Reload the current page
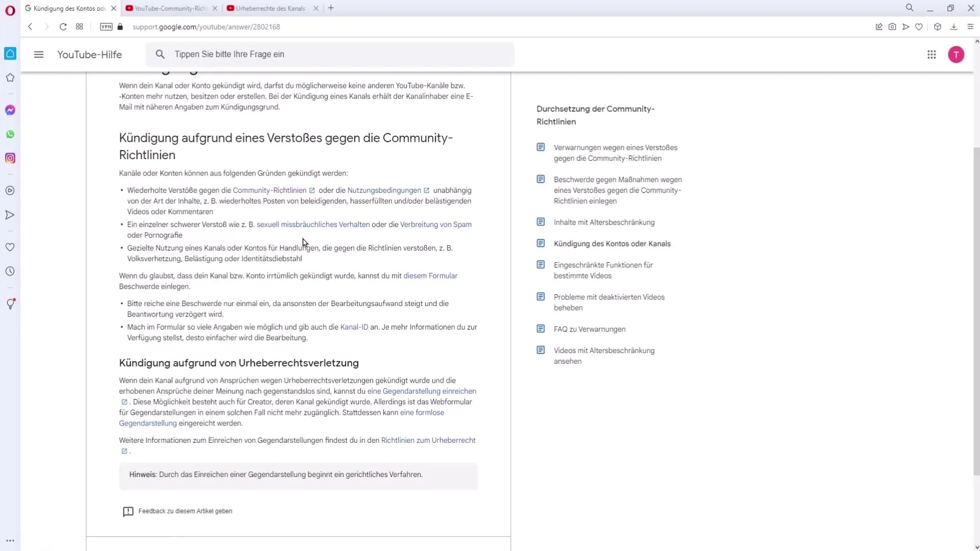This screenshot has width=980, height=551. click(63, 27)
